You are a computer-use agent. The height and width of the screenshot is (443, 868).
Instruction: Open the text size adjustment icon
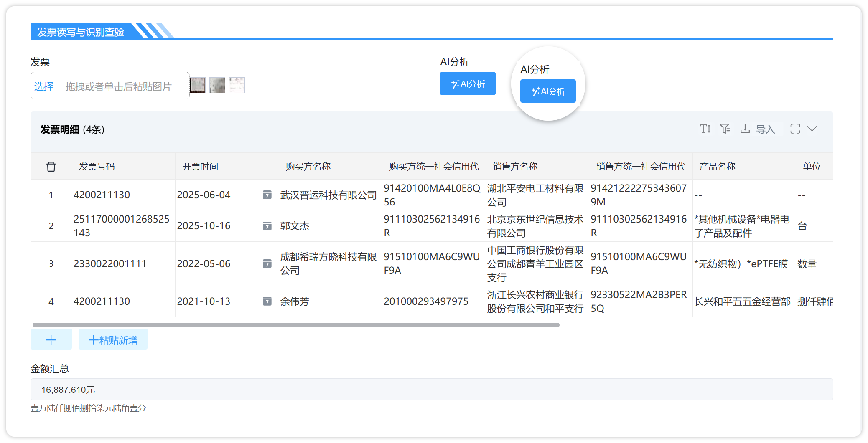[x=705, y=129]
